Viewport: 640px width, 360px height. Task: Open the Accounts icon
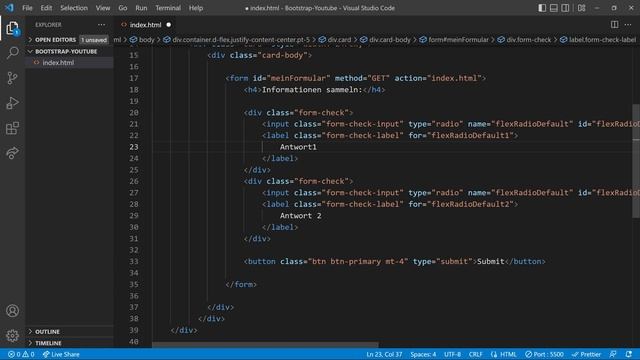coord(12,311)
